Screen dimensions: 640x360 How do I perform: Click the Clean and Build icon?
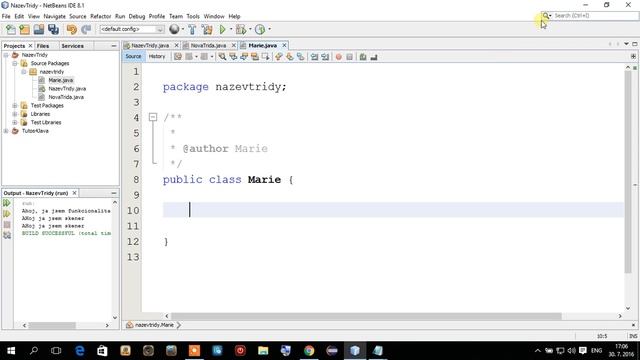click(207, 29)
